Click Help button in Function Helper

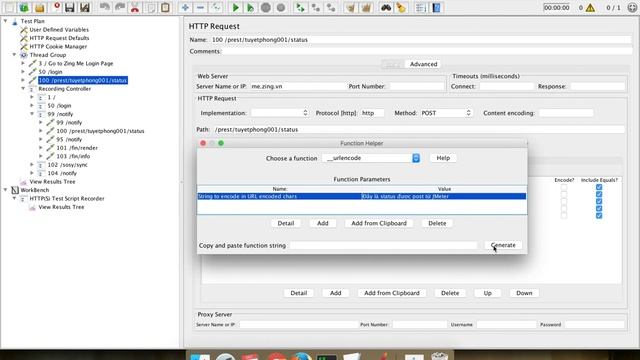point(443,158)
